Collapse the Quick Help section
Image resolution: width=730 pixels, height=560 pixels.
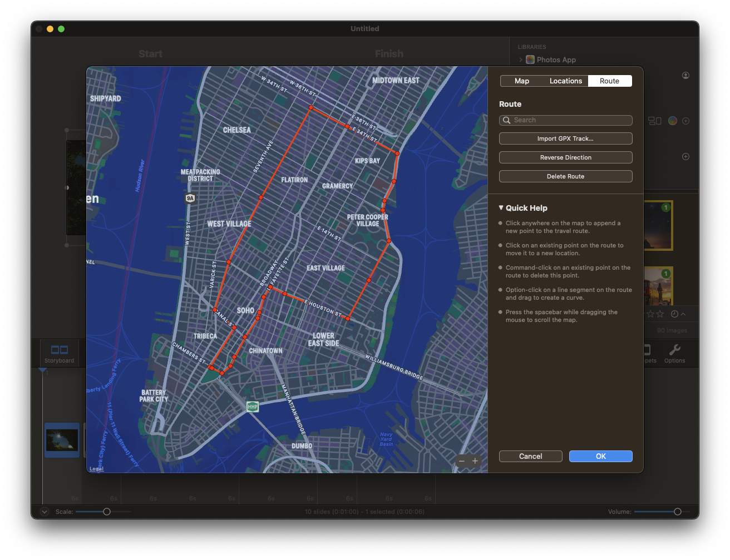[501, 207]
